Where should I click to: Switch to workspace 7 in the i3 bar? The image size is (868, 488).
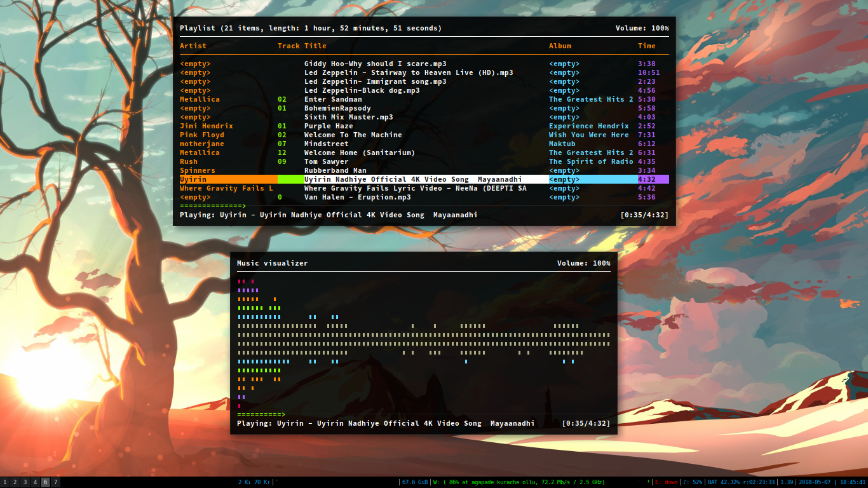tap(55, 482)
